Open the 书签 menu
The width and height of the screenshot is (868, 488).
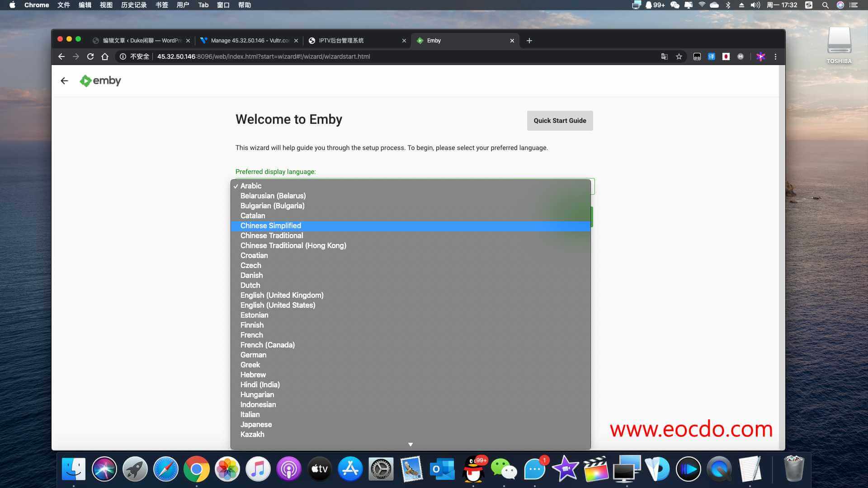point(161,5)
